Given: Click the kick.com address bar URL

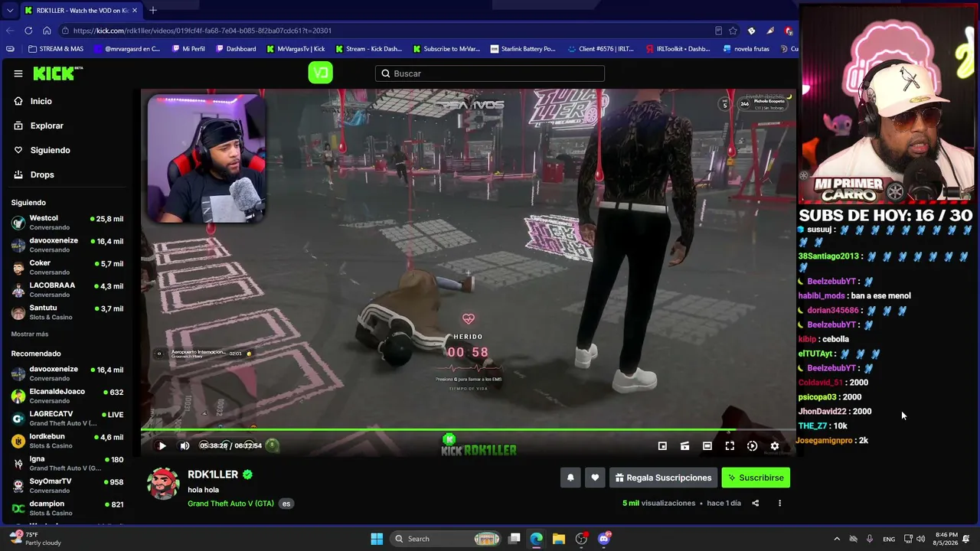Looking at the screenshot, I should tap(202, 31).
